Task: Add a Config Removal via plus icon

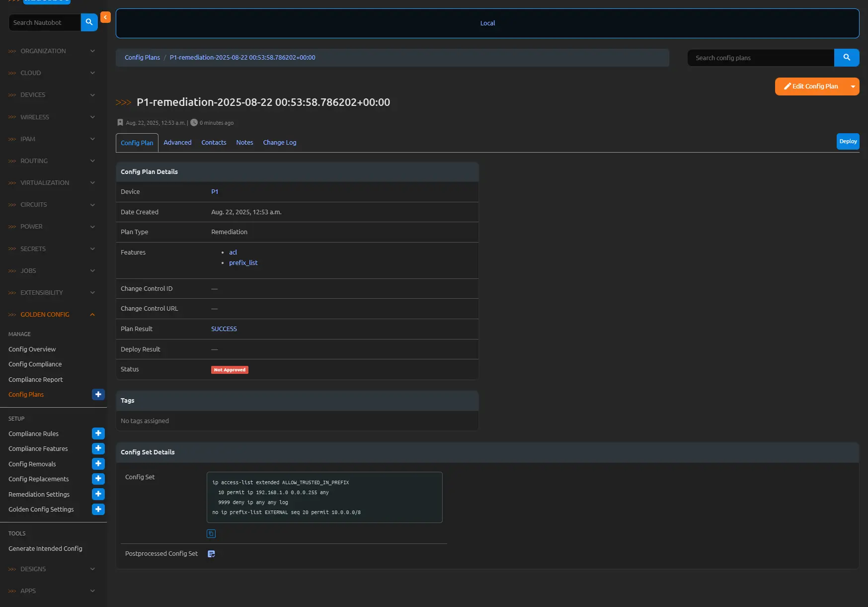Action: [98, 464]
